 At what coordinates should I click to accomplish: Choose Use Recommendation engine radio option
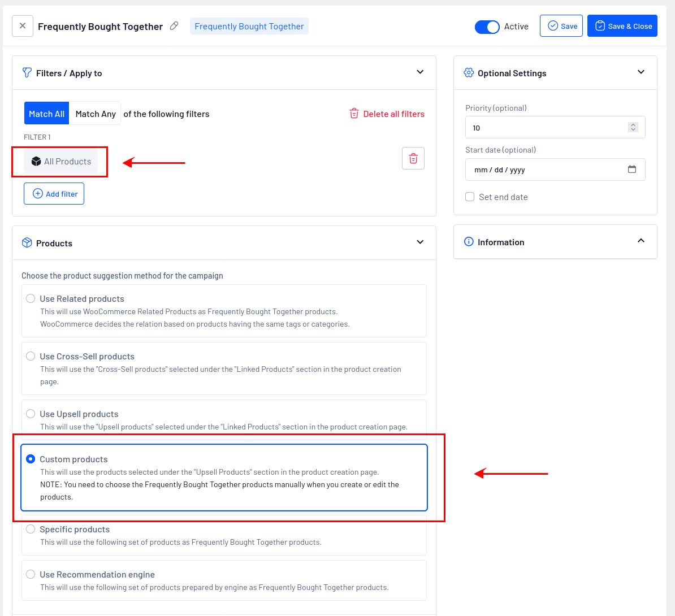tap(31, 574)
